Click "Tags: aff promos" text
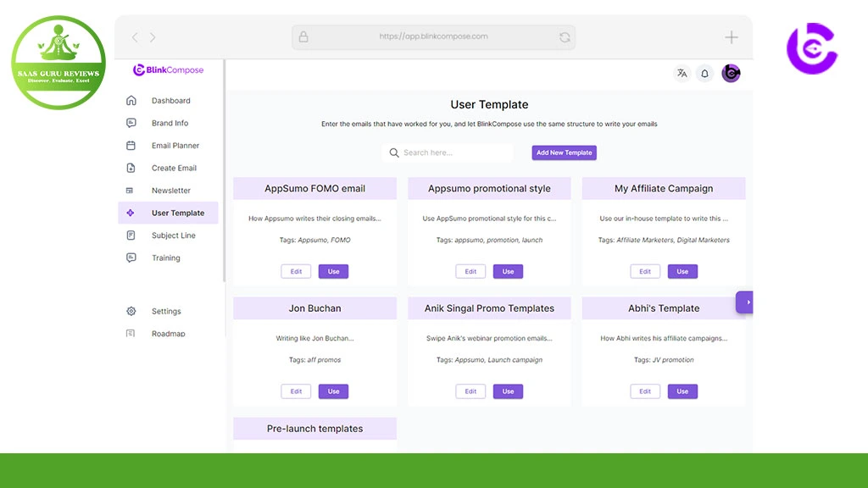This screenshot has width=868, height=488. [315, 359]
